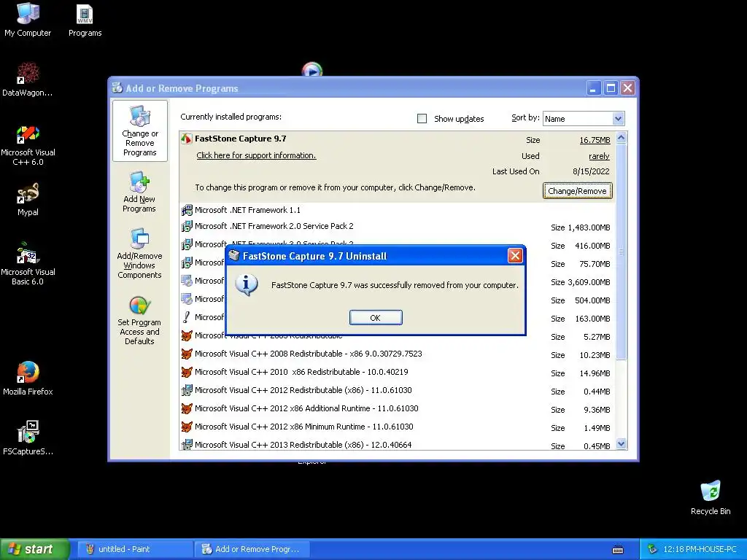Screen dimensions: 747x560
Task: Click the 3,609.00MB size value
Action: click(589, 282)
